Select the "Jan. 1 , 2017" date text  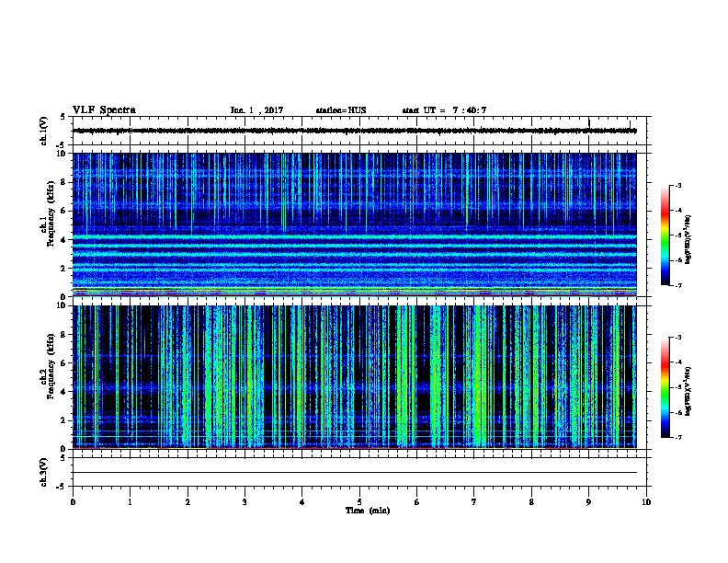click(x=256, y=110)
